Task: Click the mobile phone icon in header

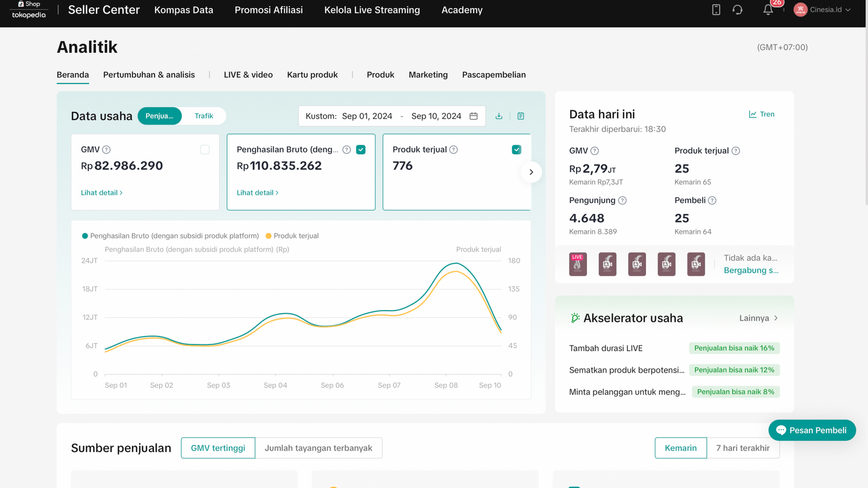Action: click(x=716, y=10)
